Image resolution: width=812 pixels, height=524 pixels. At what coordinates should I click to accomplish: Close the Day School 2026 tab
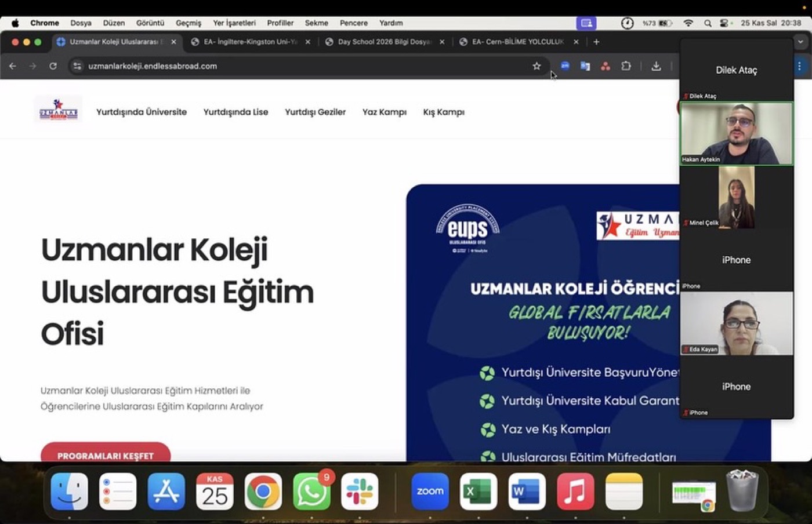click(x=442, y=42)
